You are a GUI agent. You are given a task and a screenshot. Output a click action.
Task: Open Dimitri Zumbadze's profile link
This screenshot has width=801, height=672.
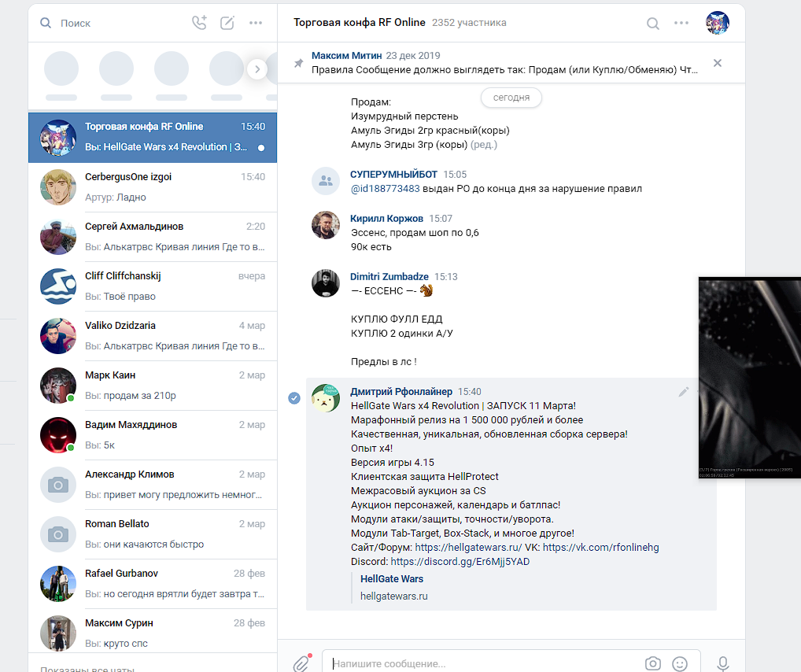(389, 276)
